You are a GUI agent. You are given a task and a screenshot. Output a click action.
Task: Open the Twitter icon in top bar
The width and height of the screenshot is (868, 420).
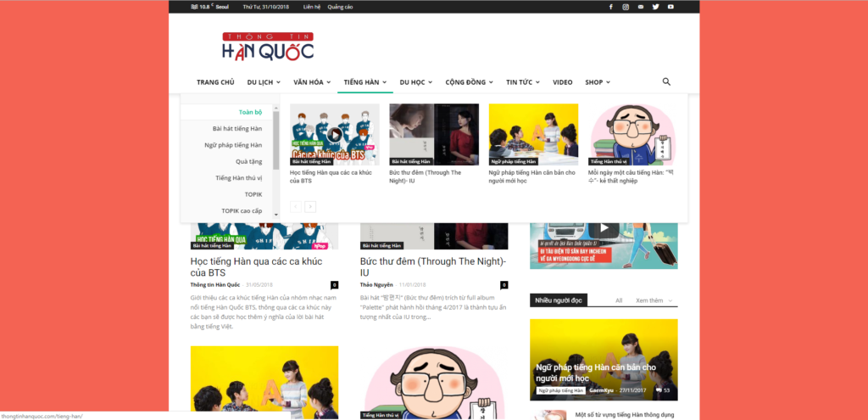[655, 7]
